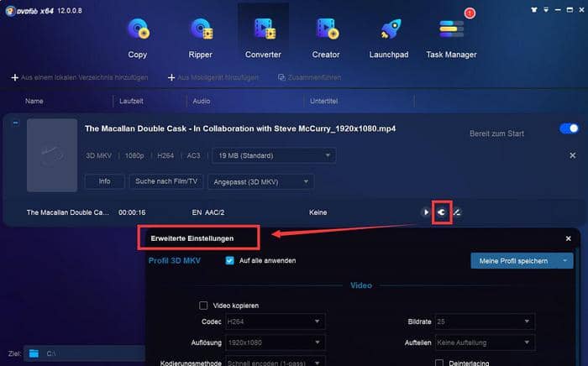The height and width of the screenshot is (366, 588).
Task: Click the Untertitel column header
Action: point(324,101)
